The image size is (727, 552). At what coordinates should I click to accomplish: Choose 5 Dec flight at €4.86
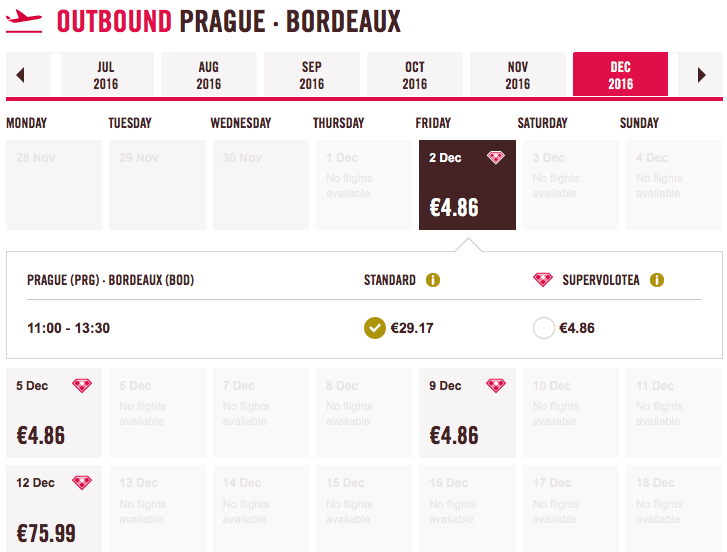54,413
